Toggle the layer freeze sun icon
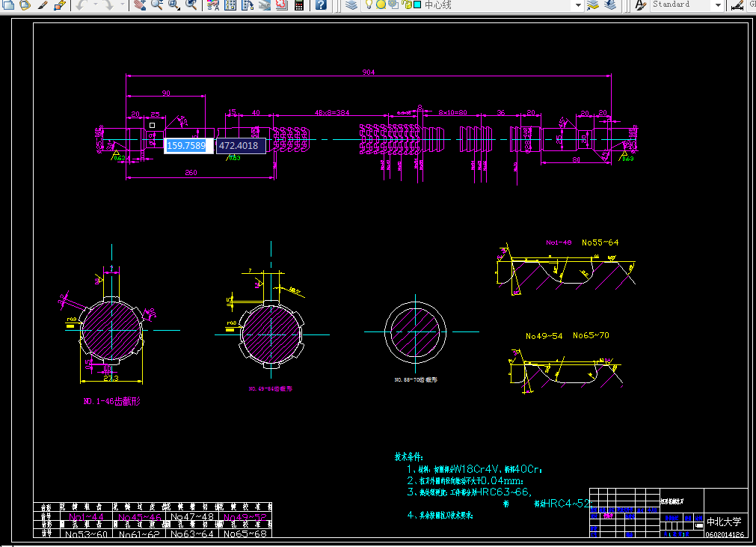Viewport: 756px width, 547px height. point(381,4)
